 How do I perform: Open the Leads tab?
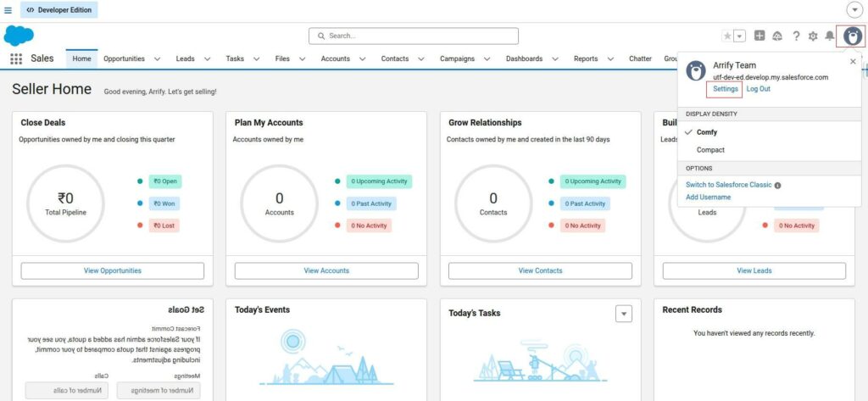pos(185,58)
